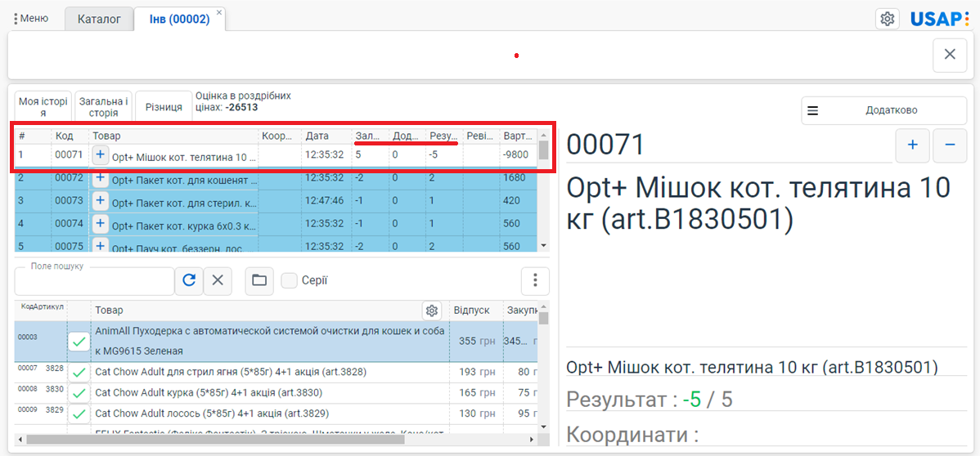The height and width of the screenshot is (456, 980).
Task: Toggle checkmark for Cat Chow лосось row
Action: click(x=79, y=414)
